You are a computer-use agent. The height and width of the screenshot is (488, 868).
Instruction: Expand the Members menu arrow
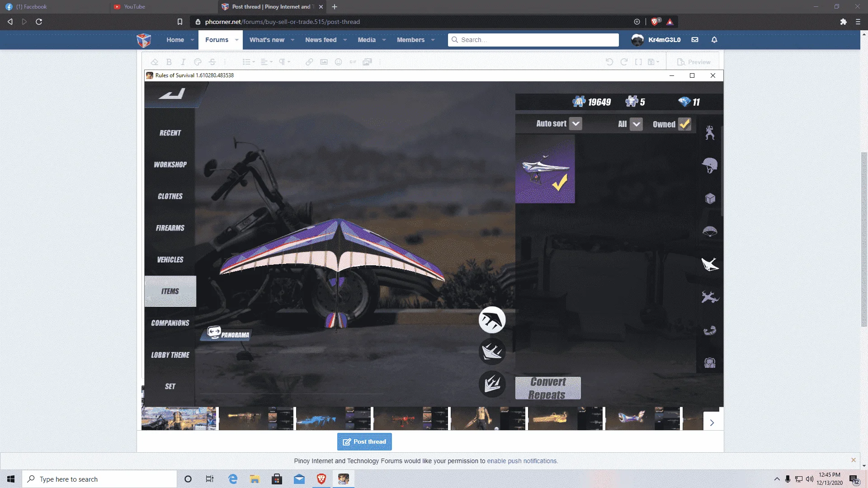tap(433, 40)
